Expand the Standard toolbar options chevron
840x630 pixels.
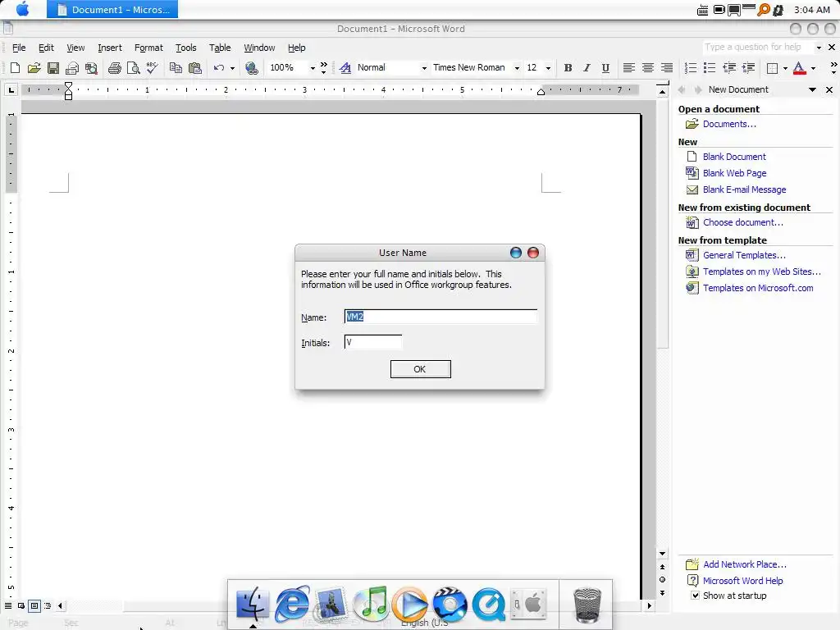tap(323, 67)
